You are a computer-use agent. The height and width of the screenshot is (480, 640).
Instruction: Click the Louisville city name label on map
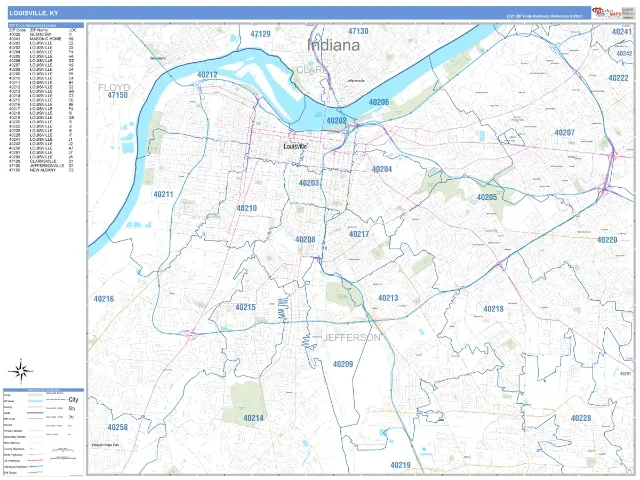[296, 146]
